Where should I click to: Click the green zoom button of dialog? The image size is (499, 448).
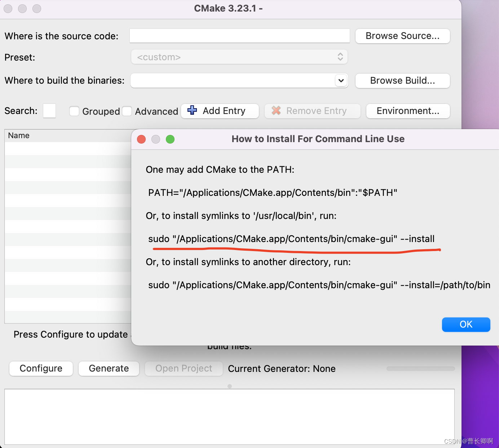click(x=170, y=139)
